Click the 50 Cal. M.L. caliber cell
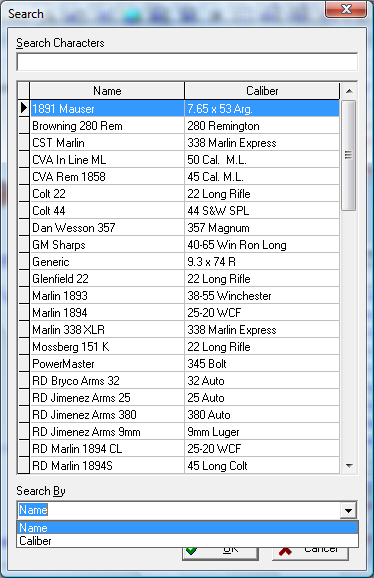Viewport: 374px width, 578px height. point(262,160)
